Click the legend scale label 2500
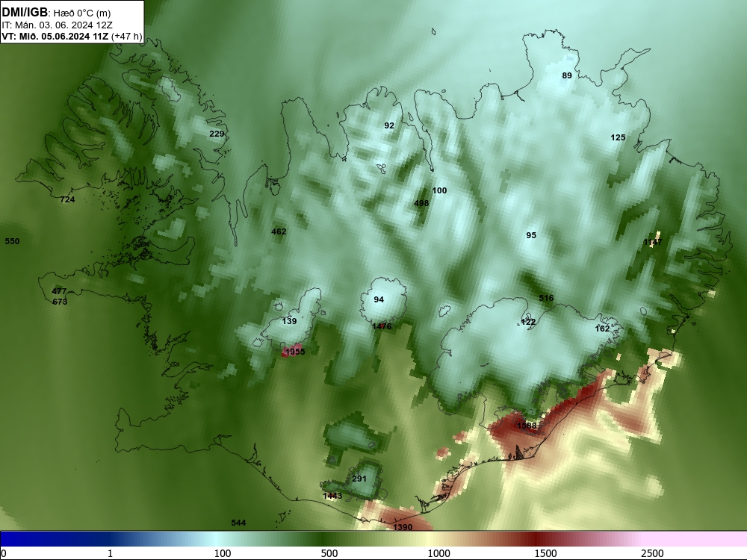Image resolution: width=747 pixels, height=560 pixels. coord(652,553)
